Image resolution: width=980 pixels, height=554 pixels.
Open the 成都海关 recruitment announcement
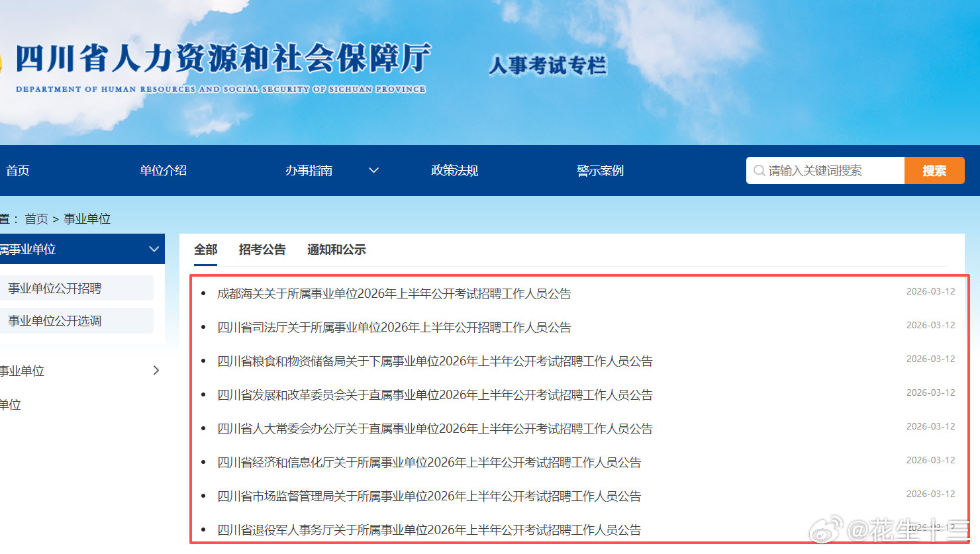pyautogui.click(x=395, y=293)
